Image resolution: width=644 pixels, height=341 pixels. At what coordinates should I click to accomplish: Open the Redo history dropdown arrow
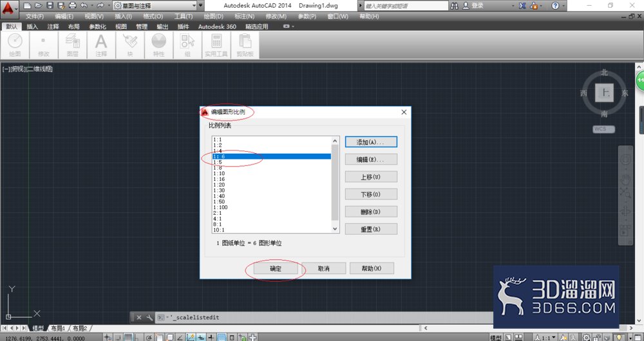coord(108,6)
